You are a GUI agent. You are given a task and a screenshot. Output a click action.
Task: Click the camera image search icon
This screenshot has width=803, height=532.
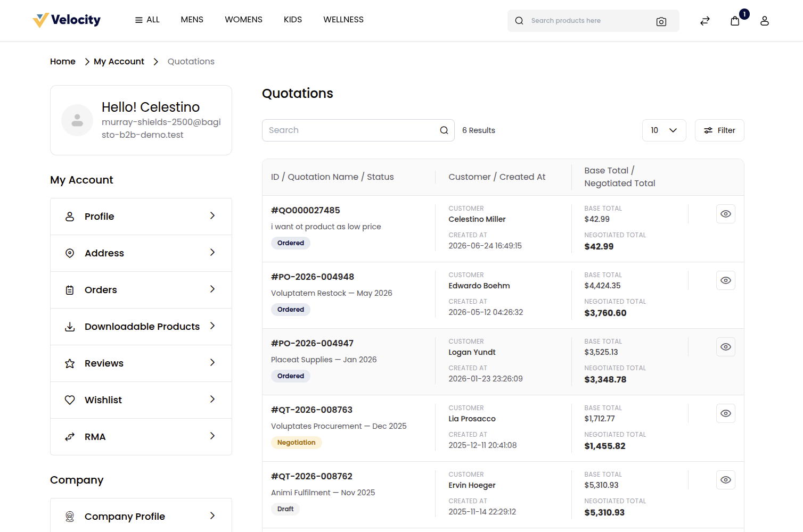(x=661, y=21)
